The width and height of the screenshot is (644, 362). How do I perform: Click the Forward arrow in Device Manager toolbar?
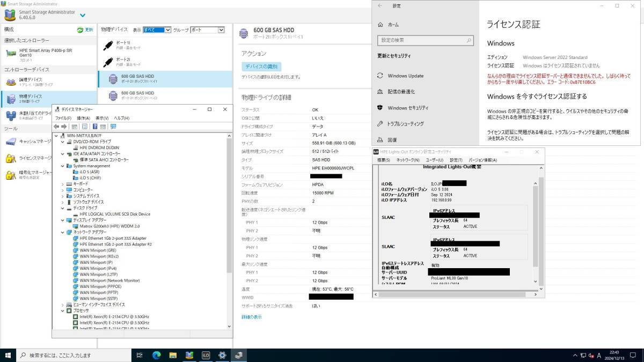click(x=64, y=127)
